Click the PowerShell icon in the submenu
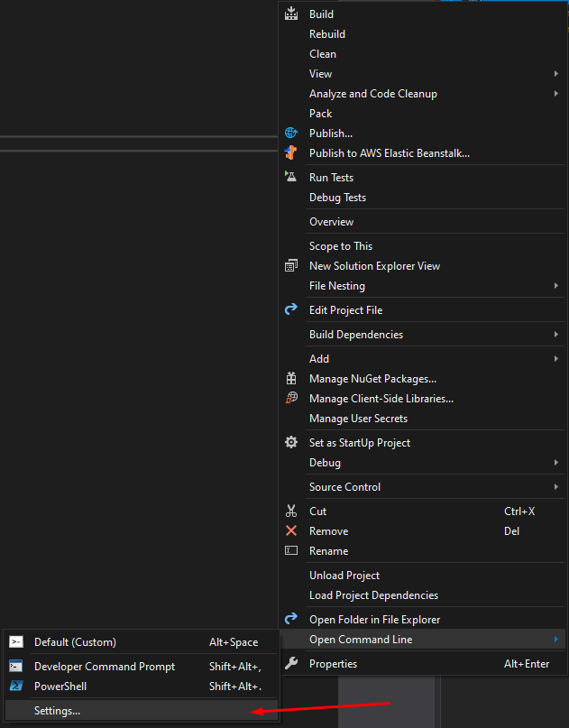Screen dimensions: 569x728 pyautogui.click(x=15, y=686)
